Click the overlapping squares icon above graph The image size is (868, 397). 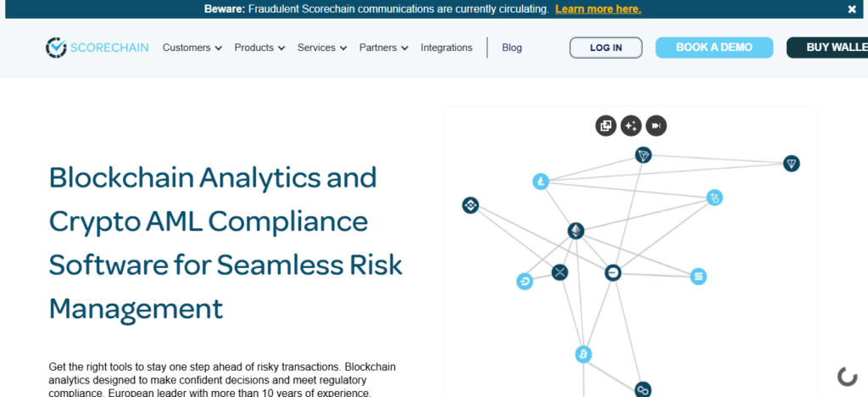(x=605, y=126)
